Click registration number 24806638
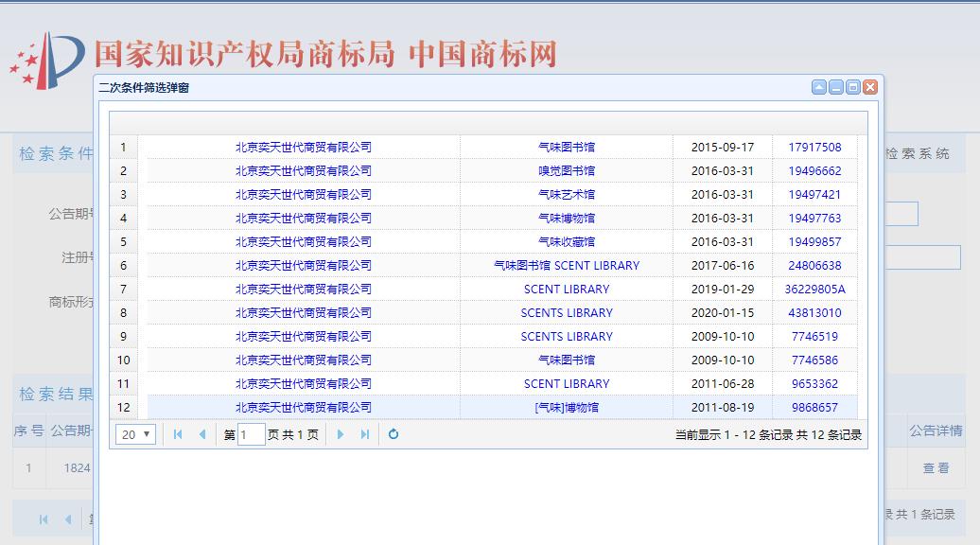980x545 pixels. tap(814, 266)
